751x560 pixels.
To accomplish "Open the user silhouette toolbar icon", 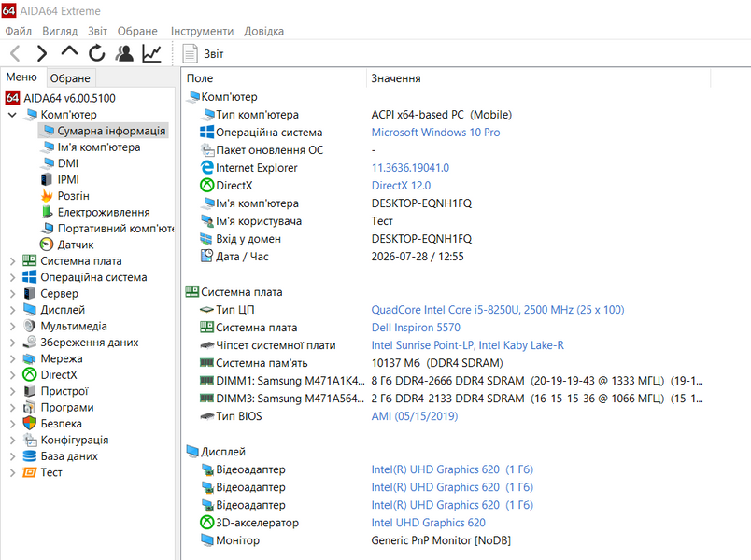I will 124,53.
